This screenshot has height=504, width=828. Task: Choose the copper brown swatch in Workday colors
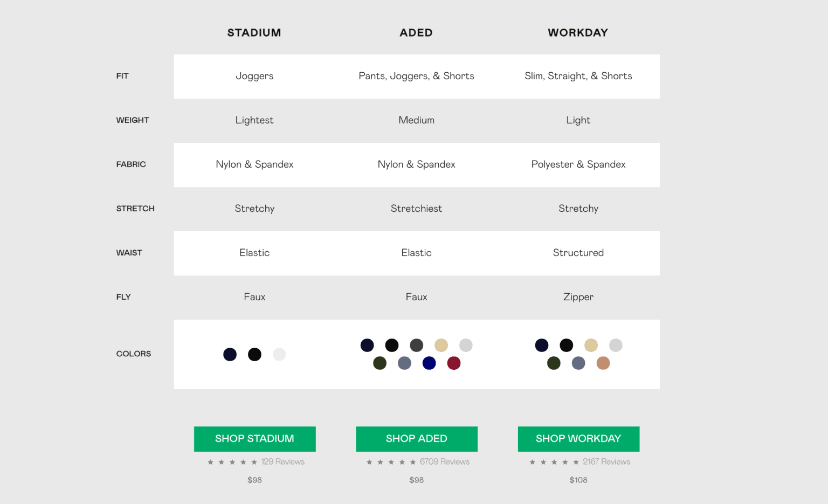click(x=603, y=363)
